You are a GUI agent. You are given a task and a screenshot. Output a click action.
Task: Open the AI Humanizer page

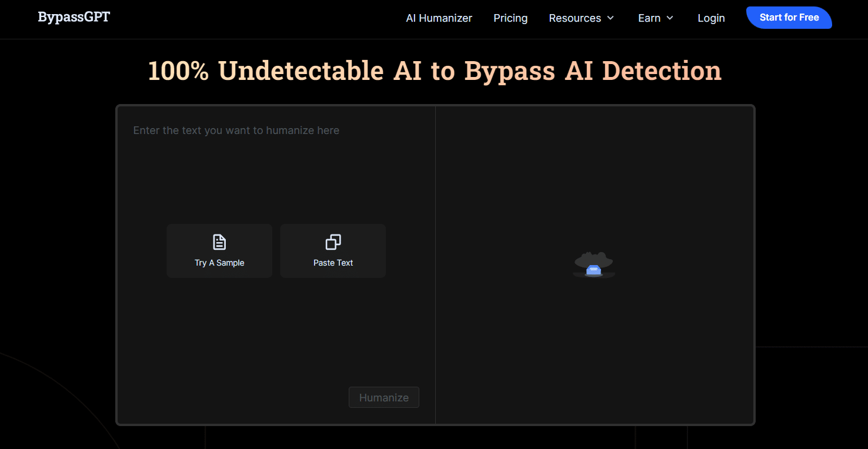[439, 18]
